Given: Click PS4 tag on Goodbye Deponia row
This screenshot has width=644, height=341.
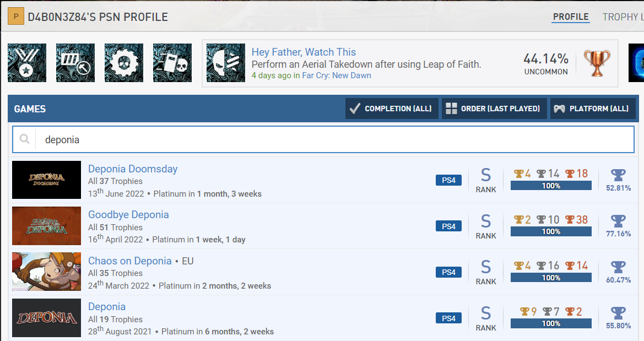Looking at the screenshot, I should (448, 226).
